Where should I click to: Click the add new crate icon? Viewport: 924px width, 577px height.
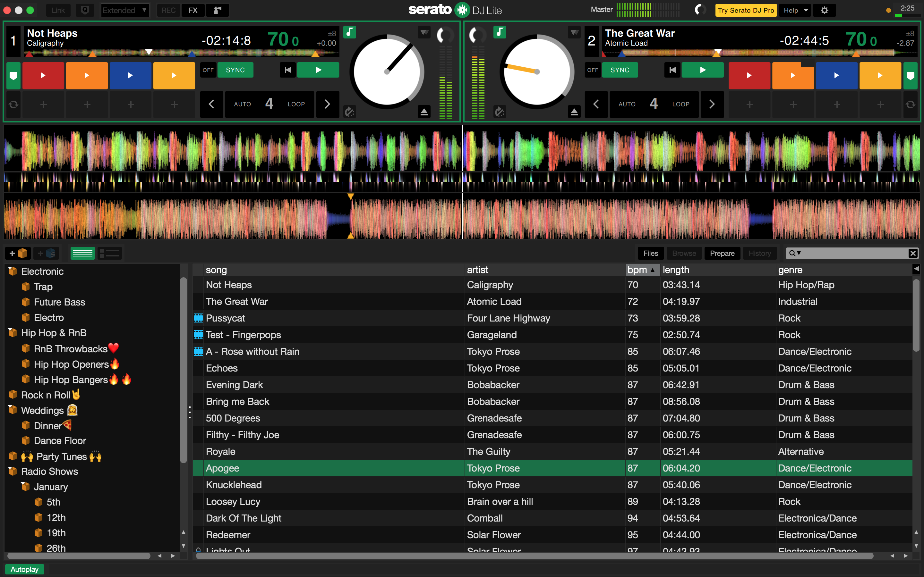[18, 253]
